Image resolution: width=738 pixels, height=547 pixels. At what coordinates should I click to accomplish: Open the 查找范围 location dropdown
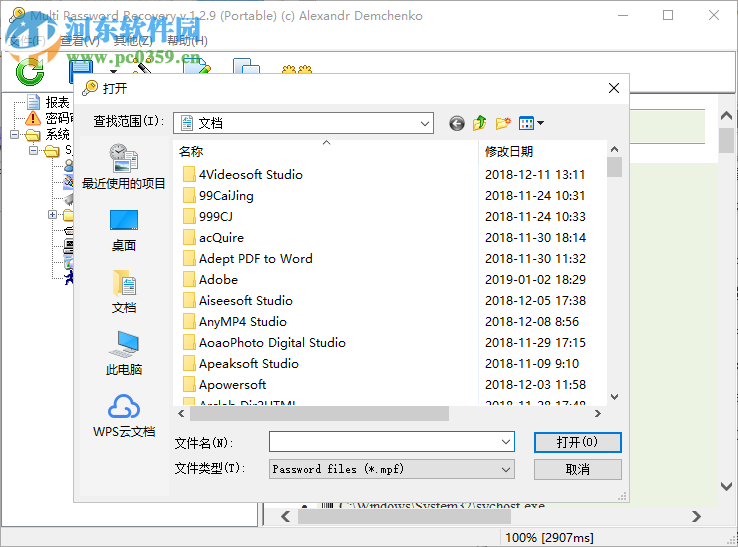coord(425,123)
